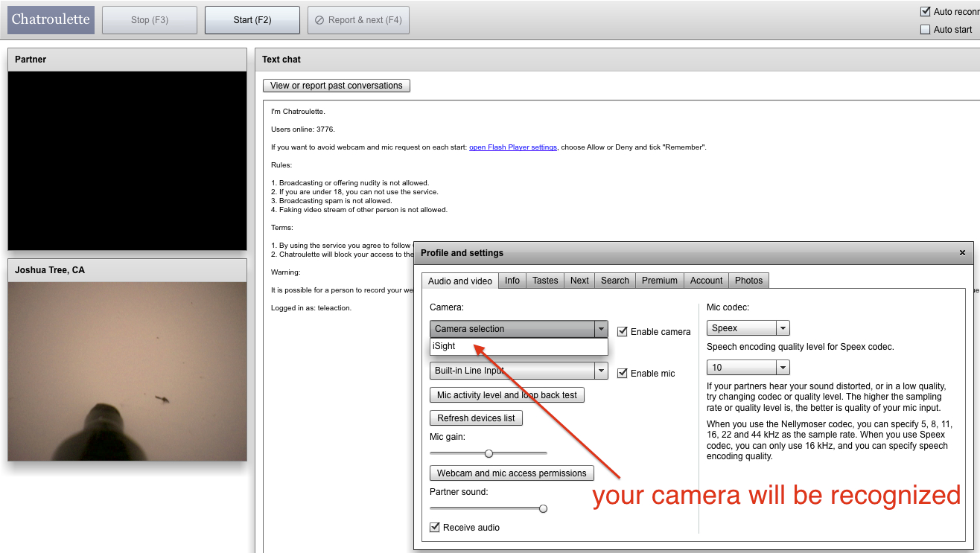
Task: Open the quality level 10 dropdown
Action: (748, 368)
